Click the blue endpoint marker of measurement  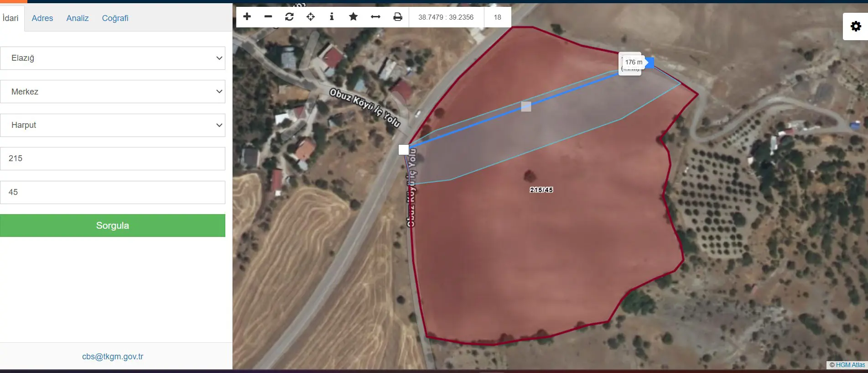click(x=650, y=63)
